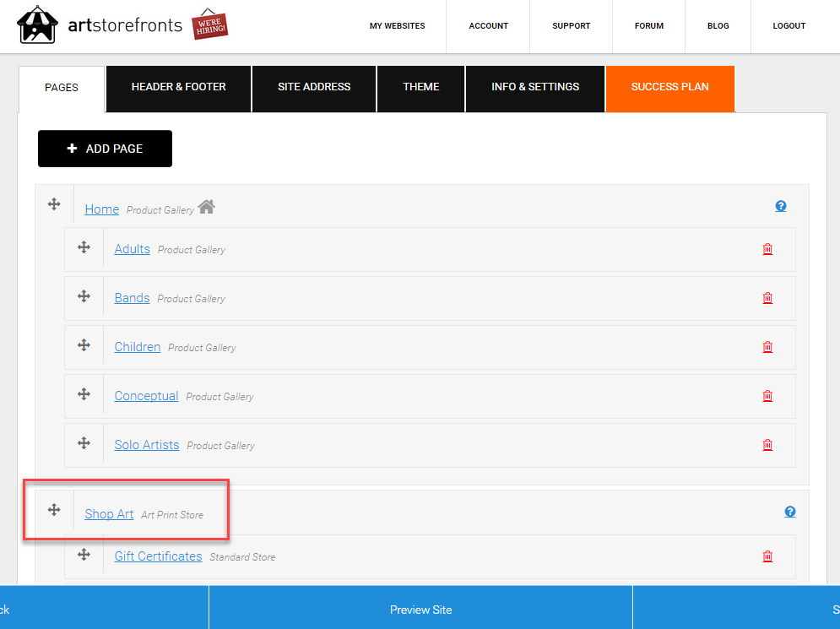Click the Add Page button
The image size is (840, 629).
tap(105, 149)
